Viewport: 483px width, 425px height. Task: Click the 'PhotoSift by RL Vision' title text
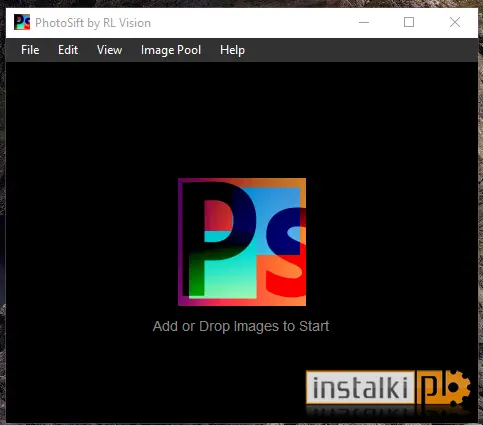[93, 23]
